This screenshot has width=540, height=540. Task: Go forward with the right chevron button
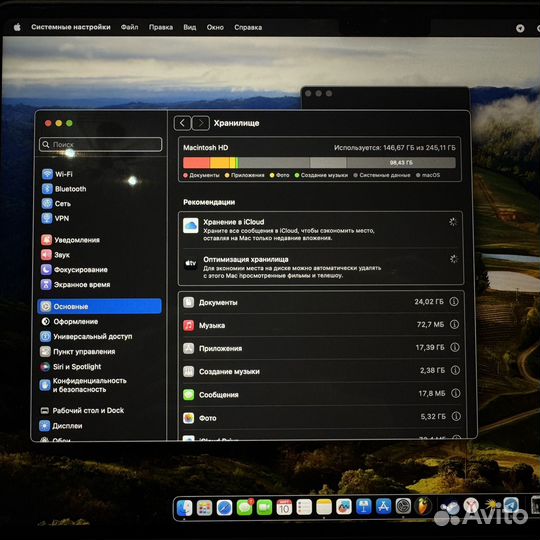coord(201,123)
